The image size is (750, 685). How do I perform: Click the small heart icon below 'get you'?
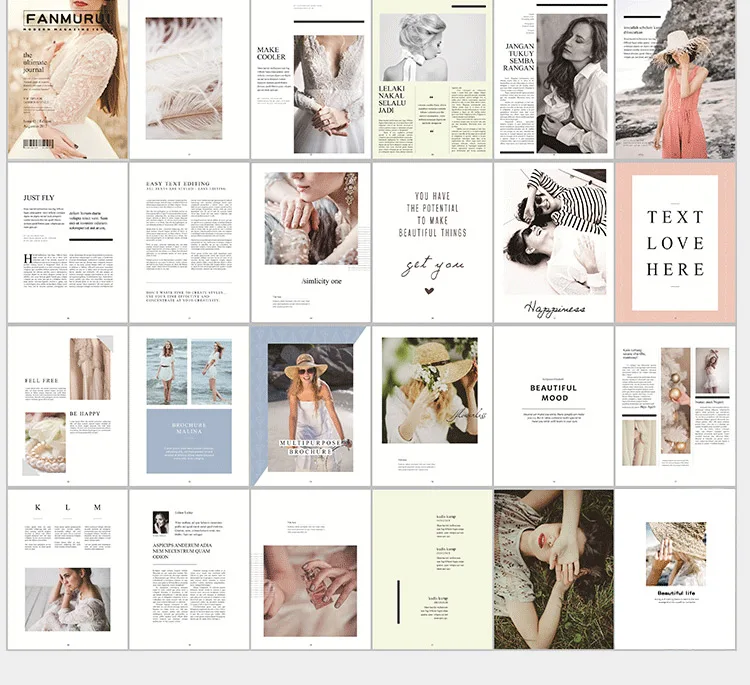coord(430,292)
